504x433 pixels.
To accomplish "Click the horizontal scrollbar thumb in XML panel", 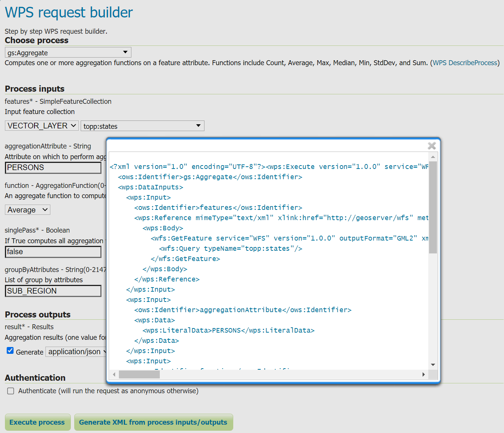I will point(139,375).
